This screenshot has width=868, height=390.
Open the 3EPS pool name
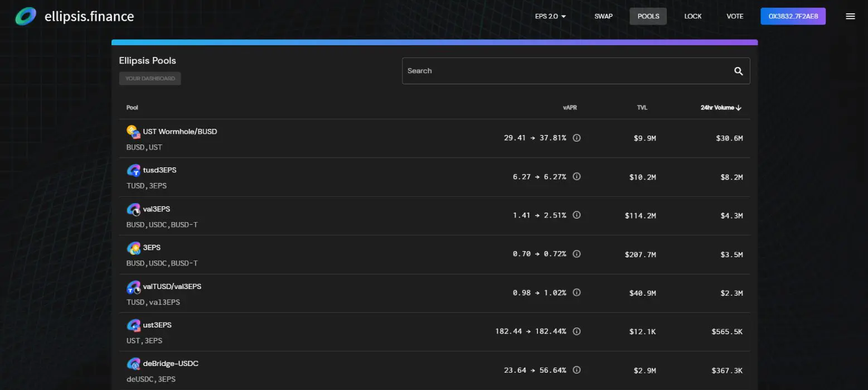(152, 248)
